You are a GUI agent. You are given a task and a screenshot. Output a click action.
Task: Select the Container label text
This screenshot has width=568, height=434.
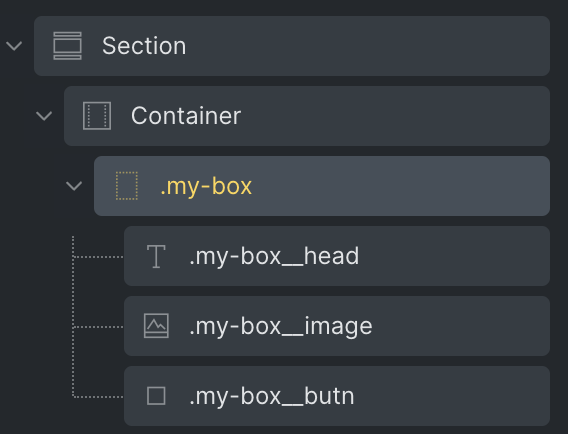pos(186,116)
